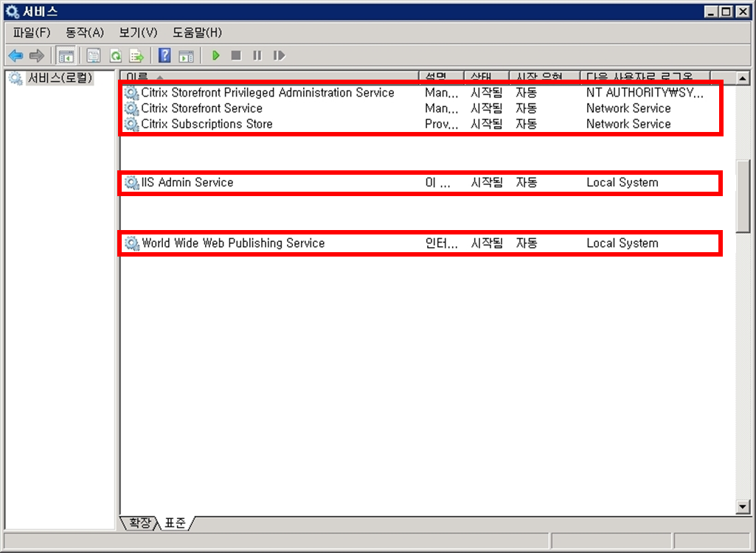Open the 서비스 title bar system icon

point(12,12)
